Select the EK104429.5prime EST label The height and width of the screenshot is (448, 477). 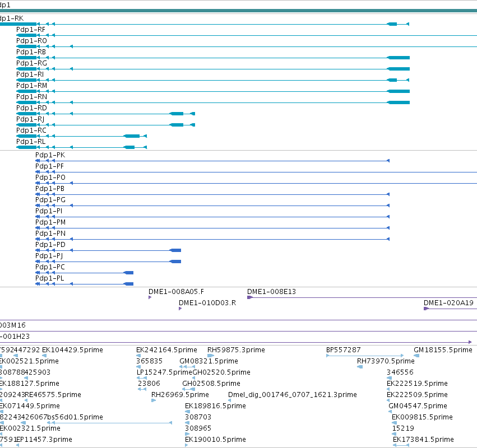[72, 350]
